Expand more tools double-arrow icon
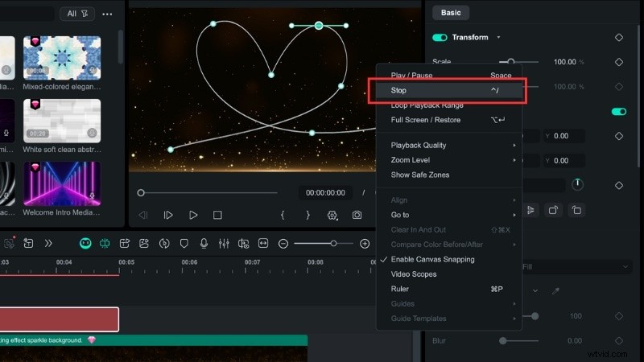 coord(48,244)
